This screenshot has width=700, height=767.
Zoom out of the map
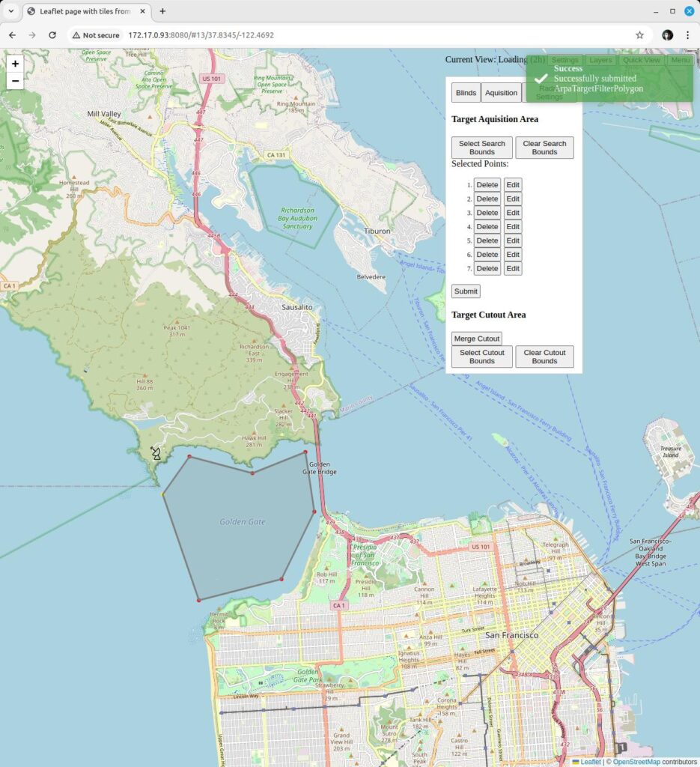click(x=15, y=81)
